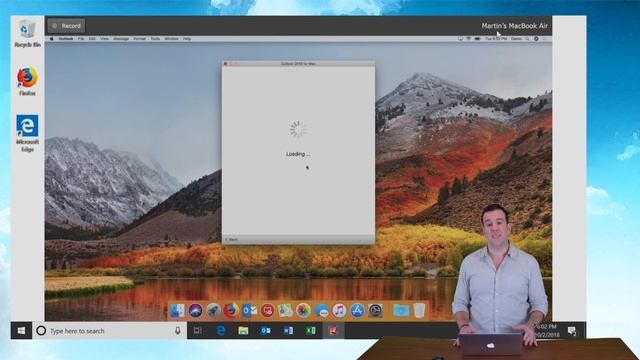Open iTunes from the Mac dock
640x360 pixels.
tap(339, 311)
